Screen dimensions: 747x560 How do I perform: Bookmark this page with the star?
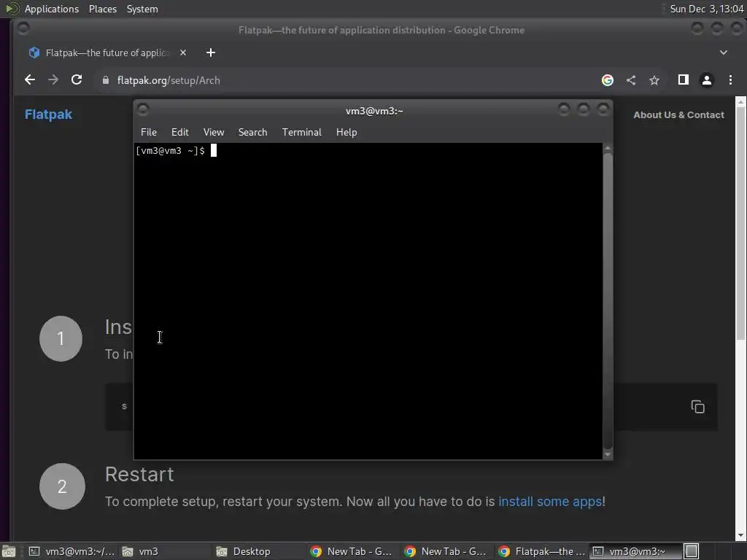click(x=654, y=80)
